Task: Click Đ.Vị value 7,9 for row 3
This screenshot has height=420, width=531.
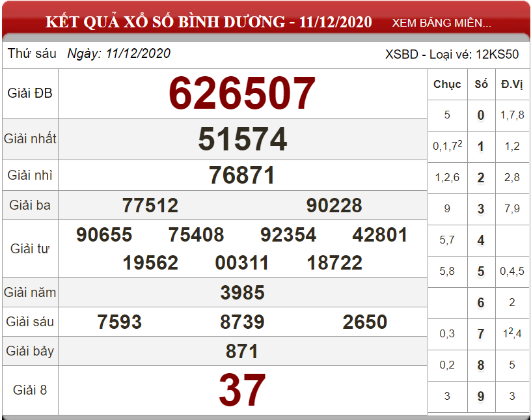Action: pos(512,208)
